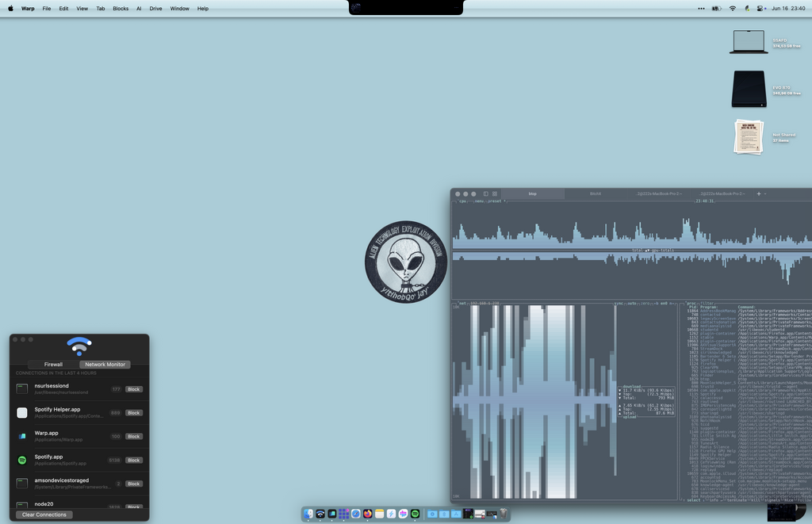This screenshot has width=812, height=524.
Task: Select the fourth Warp tab MacBook-Pro-2
Action: coord(722,193)
